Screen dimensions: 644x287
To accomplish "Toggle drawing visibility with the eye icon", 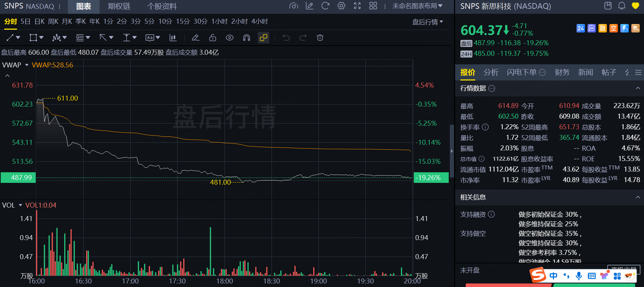I will click(x=229, y=37).
